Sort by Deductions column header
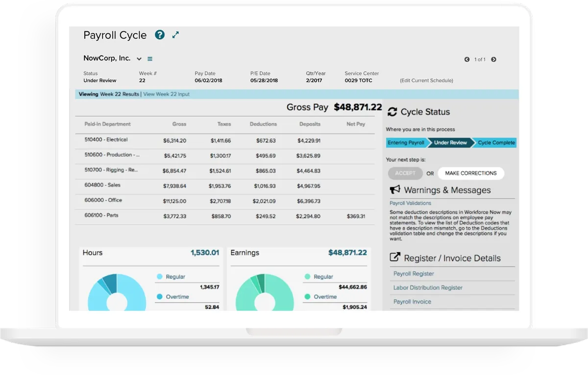Image resolution: width=588 pixels, height=375 pixels. pyautogui.click(x=263, y=124)
